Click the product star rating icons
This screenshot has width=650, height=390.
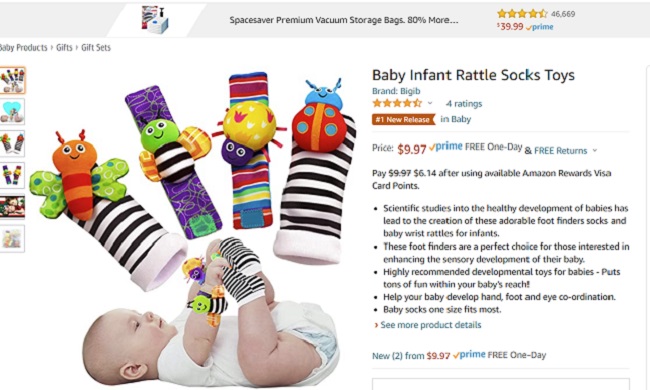pyautogui.click(x=397, y=103)
